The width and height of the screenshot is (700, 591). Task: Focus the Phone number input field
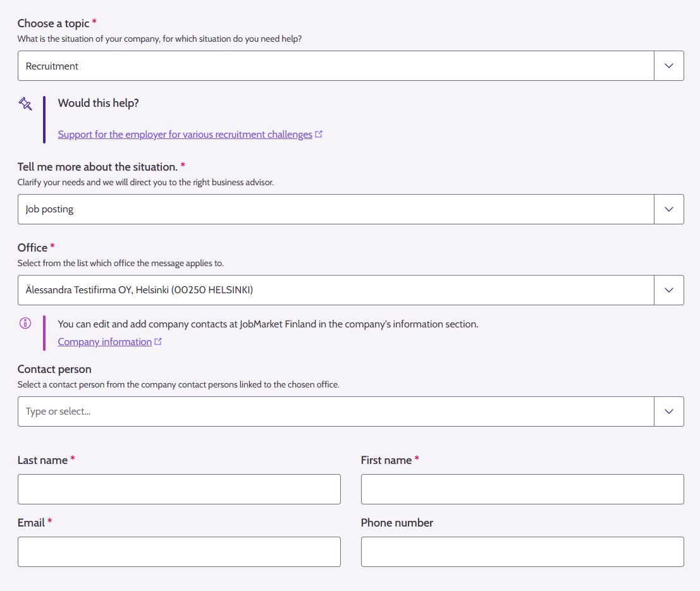(x=522, y=552)
